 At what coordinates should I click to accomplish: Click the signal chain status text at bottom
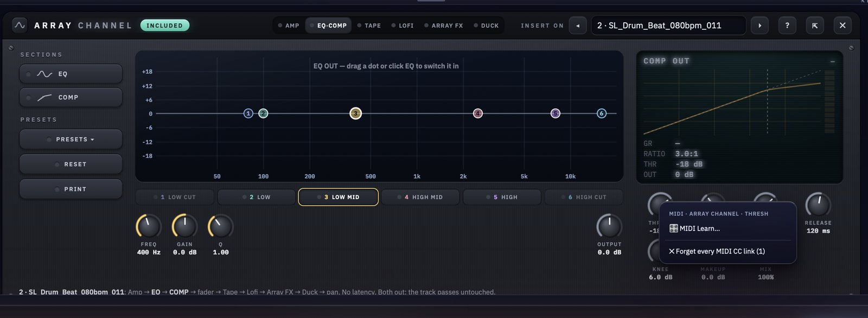click(257, 292)
